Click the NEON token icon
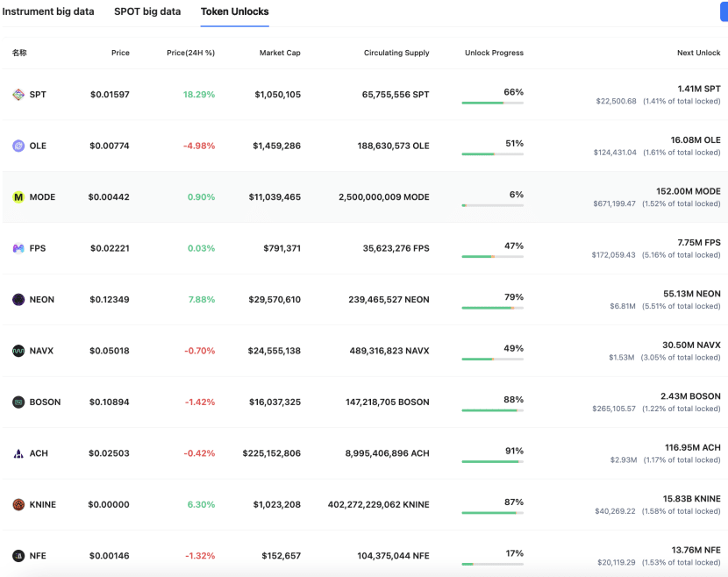This screenshot has width=728, height=577. (18, 300)
